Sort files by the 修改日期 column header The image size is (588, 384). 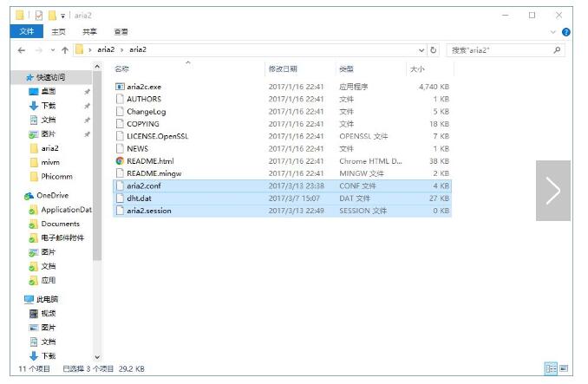tap(283, 68)
